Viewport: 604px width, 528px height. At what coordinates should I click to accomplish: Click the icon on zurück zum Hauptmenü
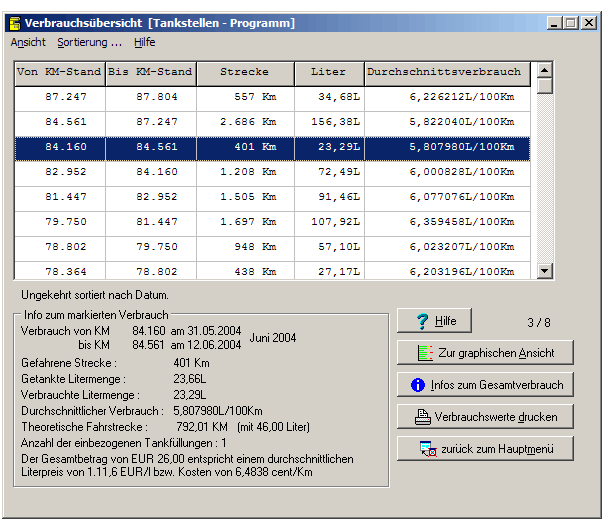pyautogui.click(x=428, y=449)
